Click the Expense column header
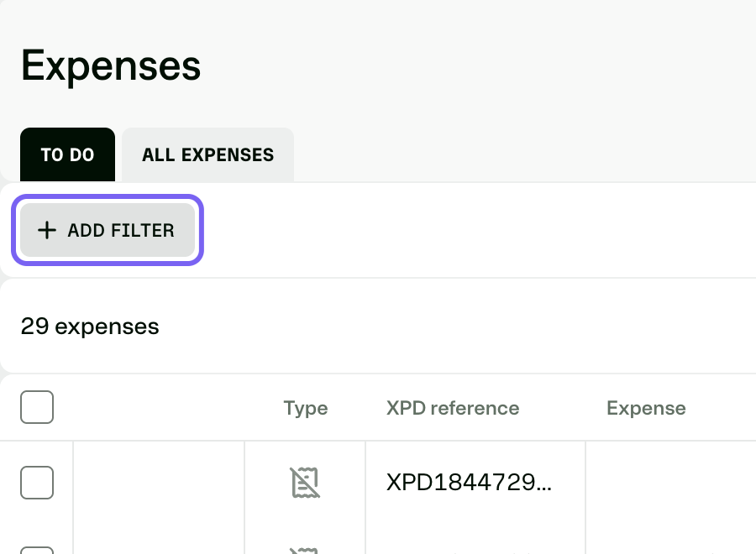 [x=646, y=408]
